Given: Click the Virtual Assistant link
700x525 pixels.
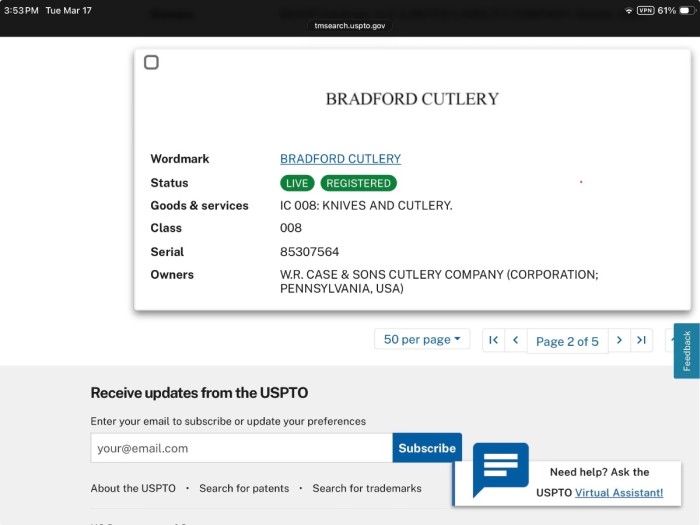Looking at the screenshot, I should (619, 493).
